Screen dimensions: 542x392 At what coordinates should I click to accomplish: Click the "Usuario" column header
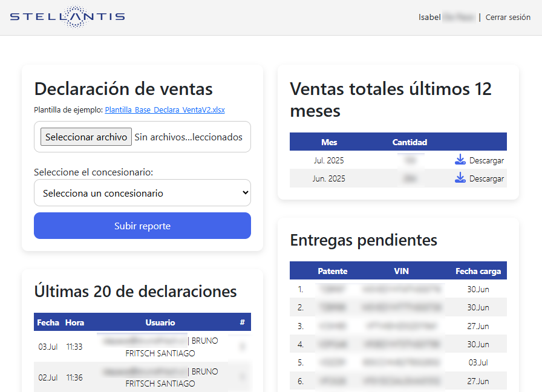click(x=162, y=322)
